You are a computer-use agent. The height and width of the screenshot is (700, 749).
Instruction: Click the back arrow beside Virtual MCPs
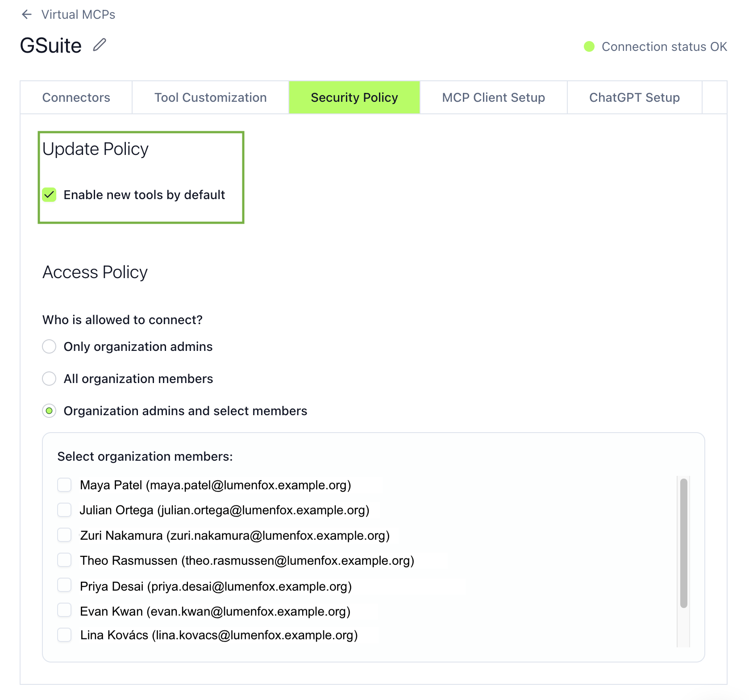27,14
